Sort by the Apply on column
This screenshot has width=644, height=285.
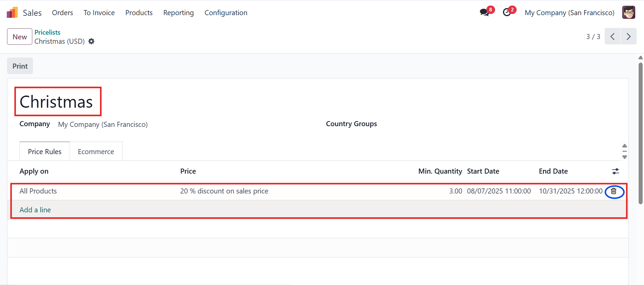[34, 171]
